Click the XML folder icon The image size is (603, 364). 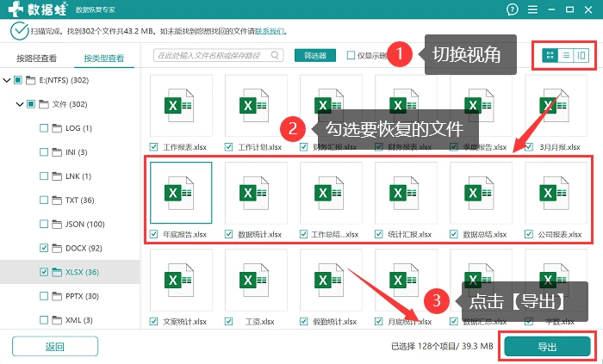pyautogui.click(x=57, y=320)
